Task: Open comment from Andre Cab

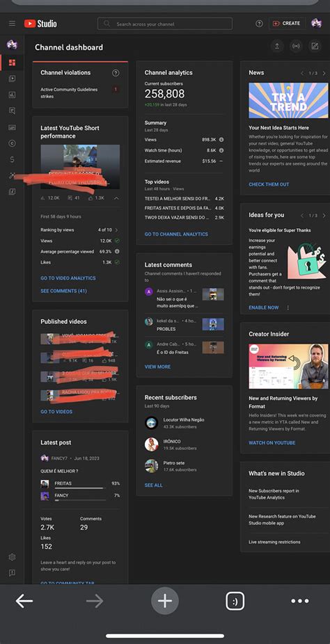Action: 184,348
